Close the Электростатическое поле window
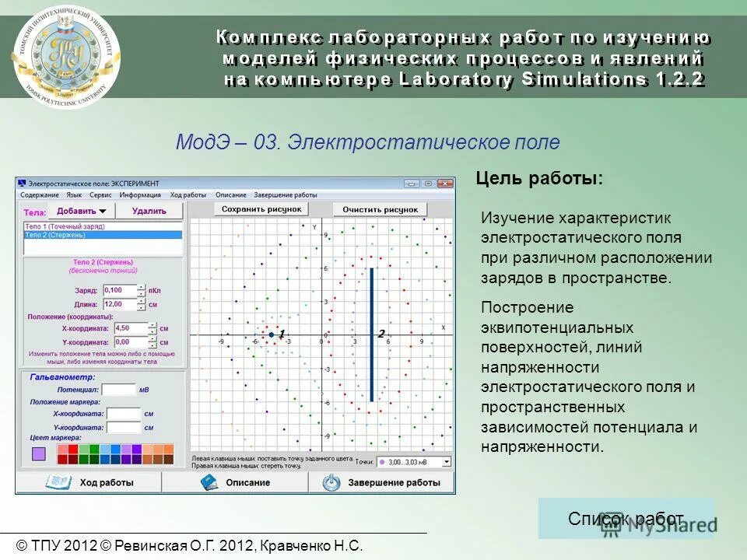Image resolution: width=747 pixels, height=560 pixels. click(x=445, y=184)
